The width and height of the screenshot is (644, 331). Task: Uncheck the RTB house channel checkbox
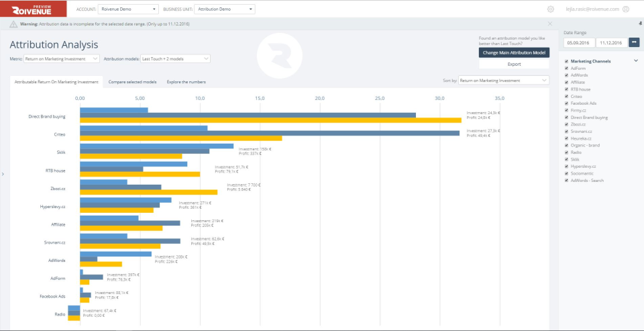point(567,89)
